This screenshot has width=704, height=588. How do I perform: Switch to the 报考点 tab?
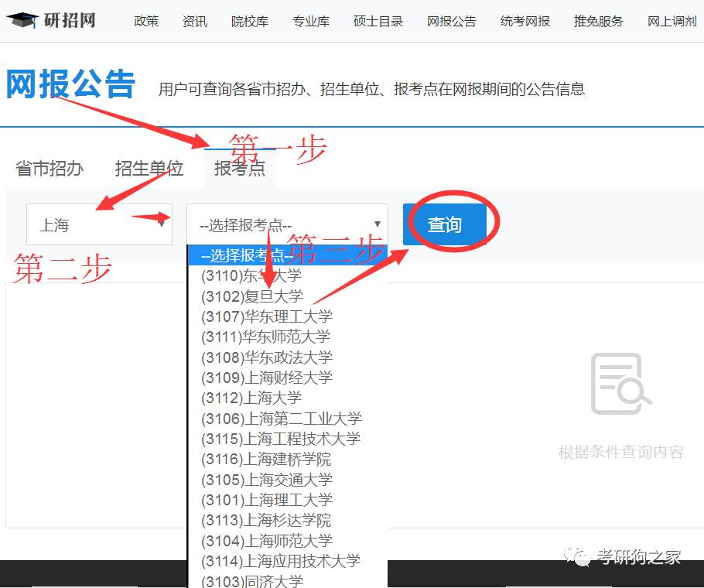(x=240, y=169)
